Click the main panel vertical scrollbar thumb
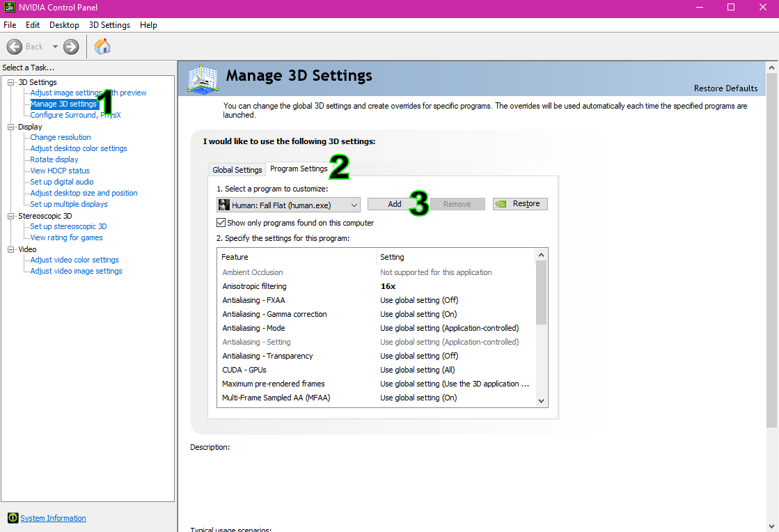The height and width of the screenshot is (532, 779). [771, 251]
